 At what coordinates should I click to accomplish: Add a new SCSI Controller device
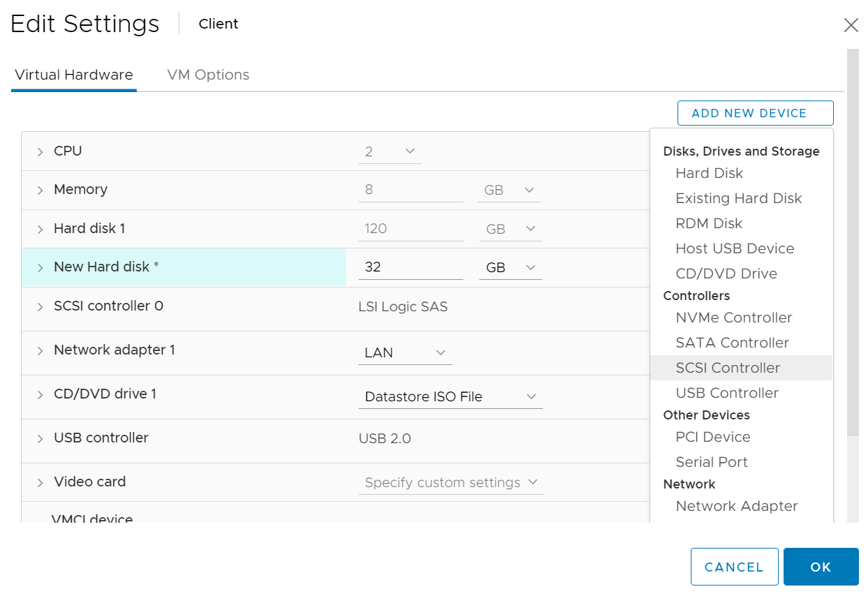727,368
